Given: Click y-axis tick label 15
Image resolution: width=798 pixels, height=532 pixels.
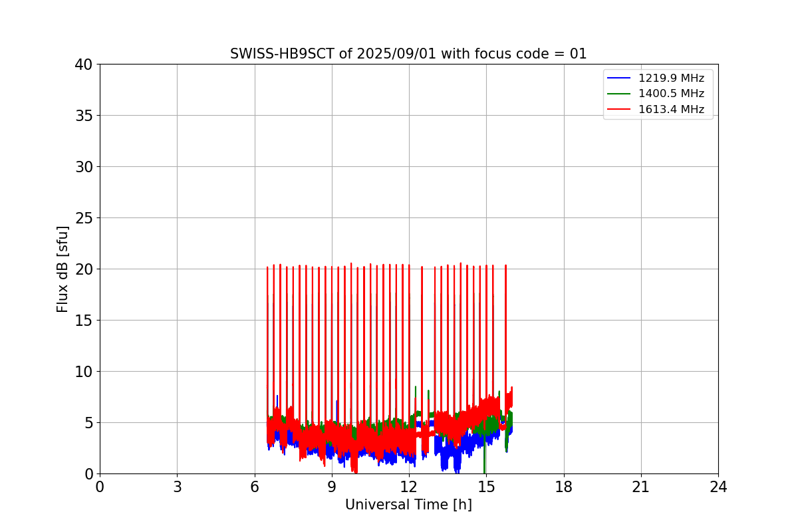Looking at the screenshot, I should coord(84,321).
